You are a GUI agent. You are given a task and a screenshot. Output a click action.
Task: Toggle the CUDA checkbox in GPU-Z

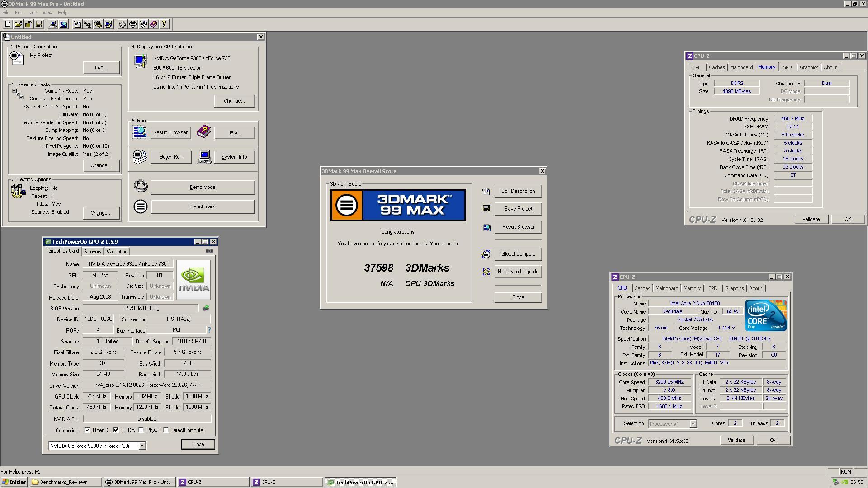click(116, 430)
